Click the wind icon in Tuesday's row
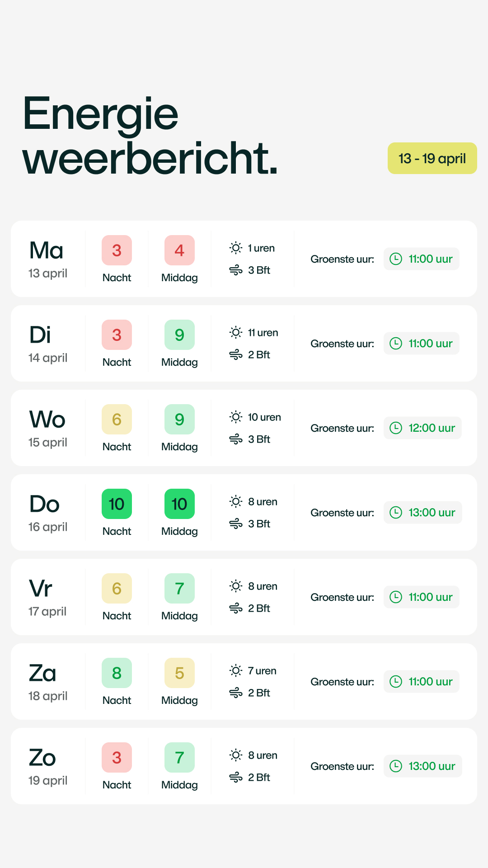 (x=236, y=355)
